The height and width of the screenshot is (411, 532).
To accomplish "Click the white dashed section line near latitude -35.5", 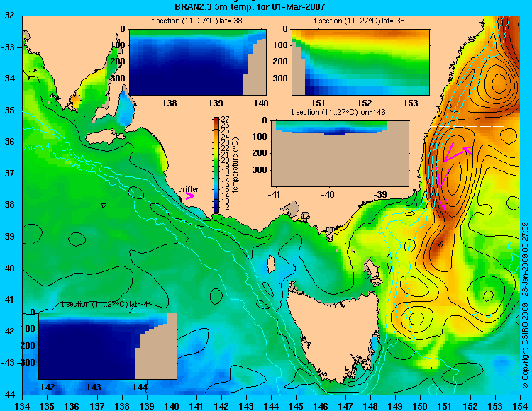I will [467, 126].
